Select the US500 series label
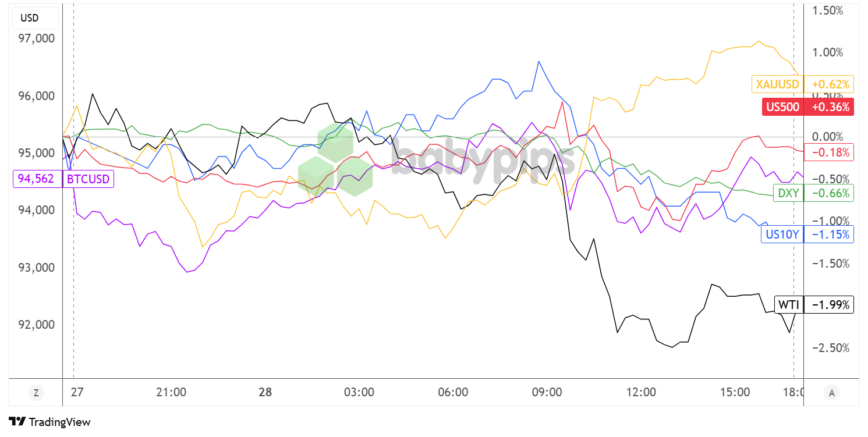The height and width of the screenshot is (437, 868). point(782,107)
